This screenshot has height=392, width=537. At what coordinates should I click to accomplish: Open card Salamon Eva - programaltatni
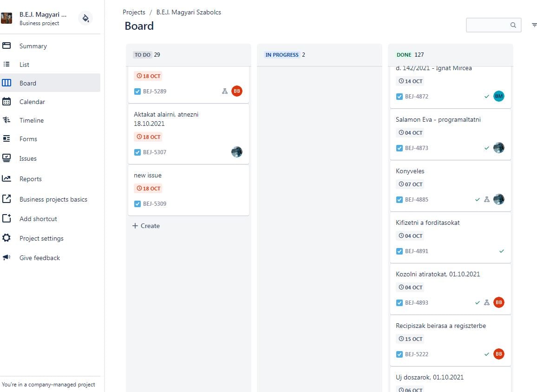(x=450, y=135)
